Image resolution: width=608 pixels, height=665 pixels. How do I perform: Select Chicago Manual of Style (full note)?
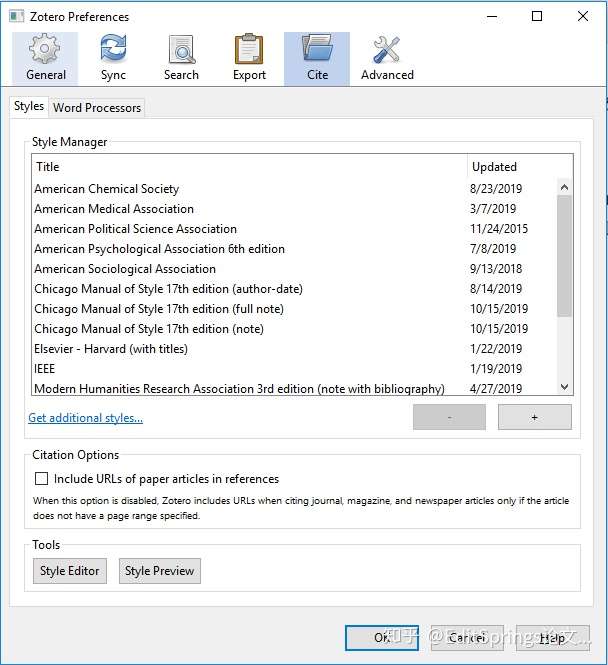click(x=294, y=309)
